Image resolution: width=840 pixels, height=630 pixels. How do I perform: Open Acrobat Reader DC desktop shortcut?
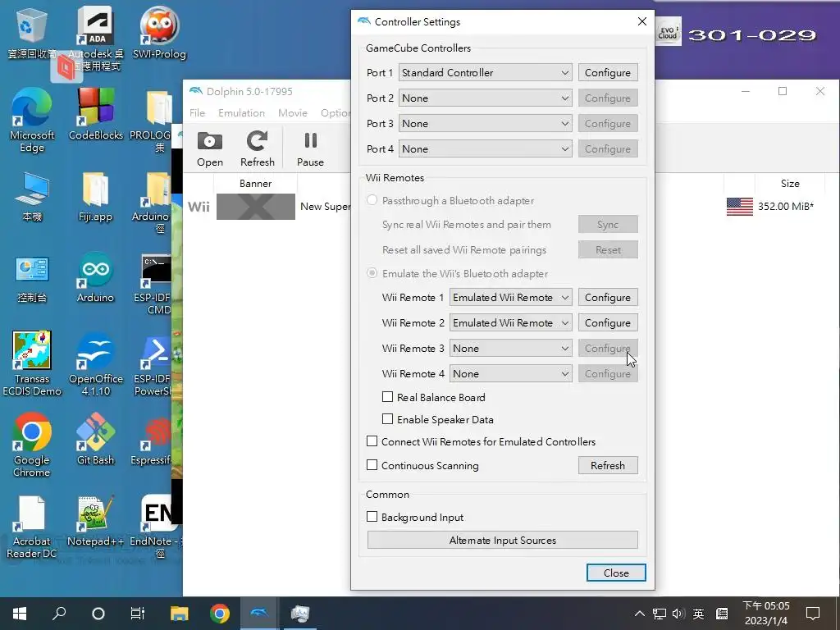(x=32, y=526)
